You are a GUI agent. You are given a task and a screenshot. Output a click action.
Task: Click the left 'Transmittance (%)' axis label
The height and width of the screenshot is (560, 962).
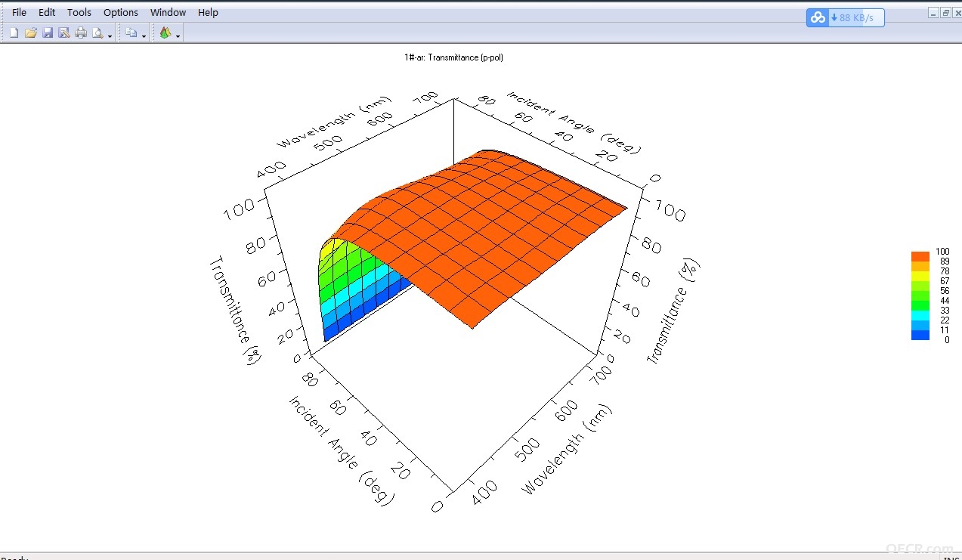(x=234, y=311)
